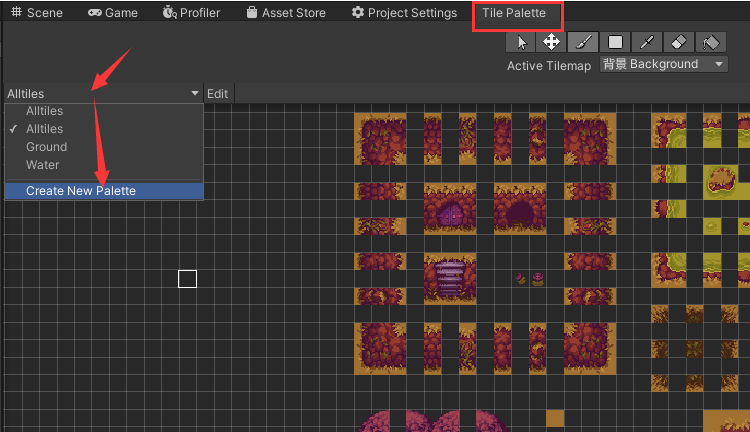This screenshot has width=750, height=432.
Task: Click the Asset Store bag icon
Action: tap(252, 12)
